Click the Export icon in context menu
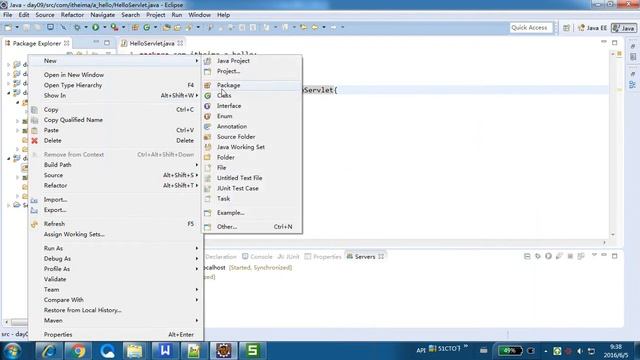 [x=34, y=210]
